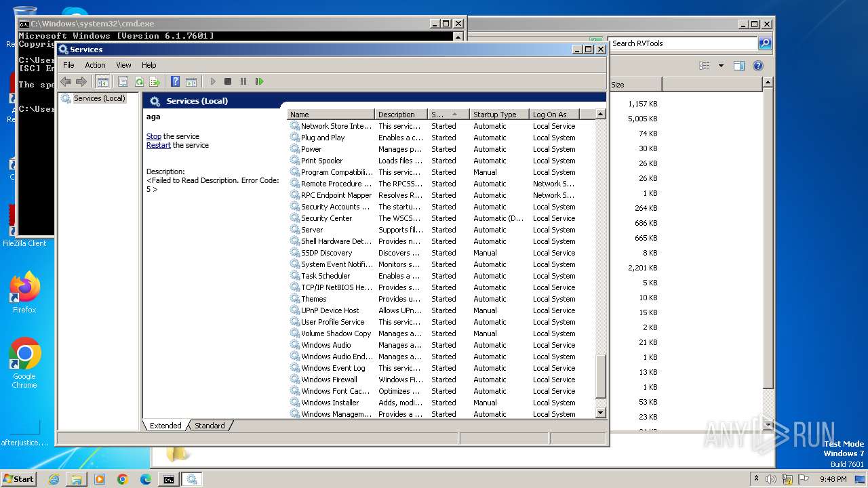The width and height of the screenshot is (868, 488).
Task: Sort by the Log On As column header
Action: (x=555, y=115)
